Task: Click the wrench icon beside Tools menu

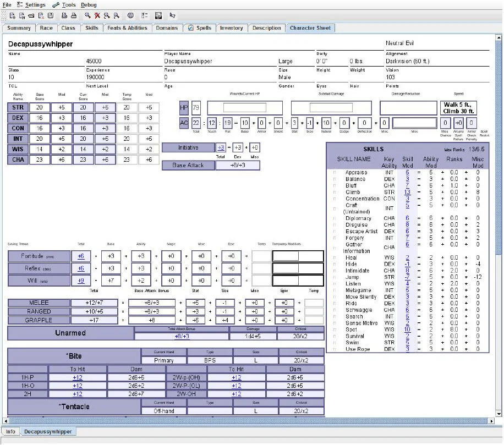Action: pos(56,5)
